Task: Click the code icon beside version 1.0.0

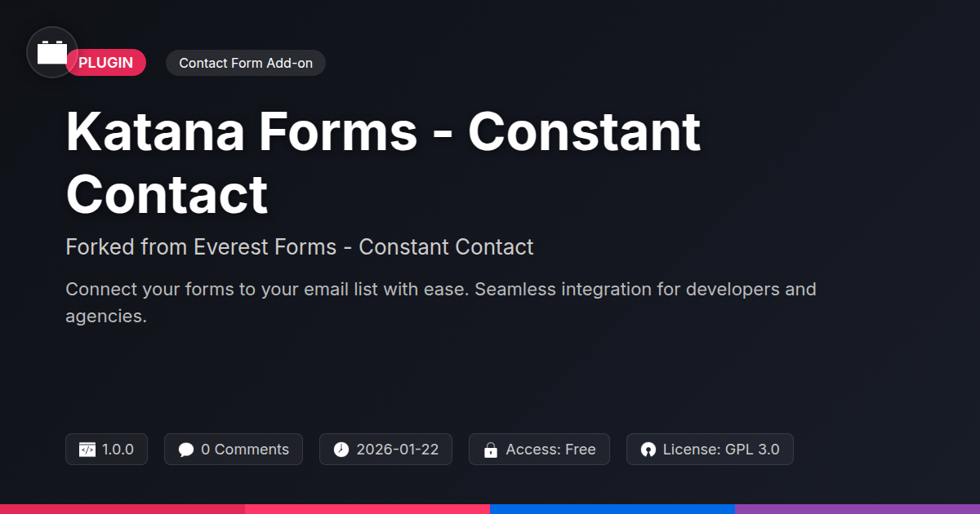Action: (87, 450)
